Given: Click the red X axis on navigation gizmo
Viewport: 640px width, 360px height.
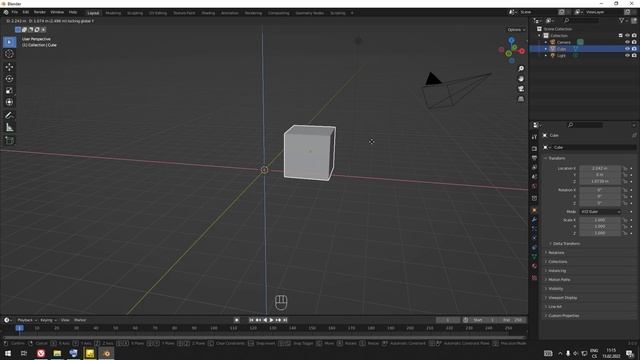Looking at the screenshot, I should pyautogui.click(x=522, y=51).
